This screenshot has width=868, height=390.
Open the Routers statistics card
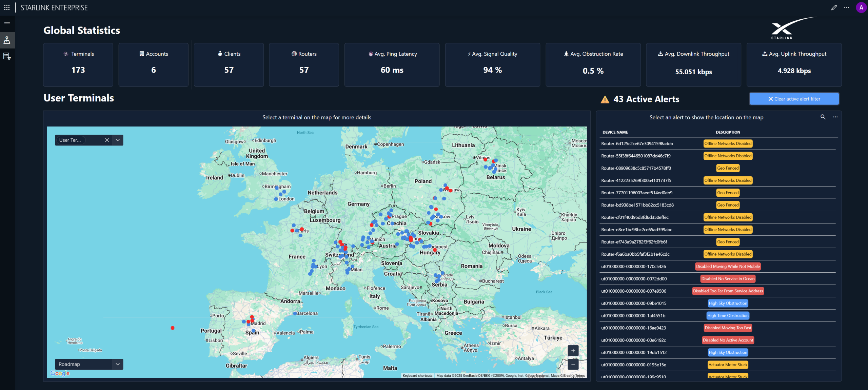304,65
